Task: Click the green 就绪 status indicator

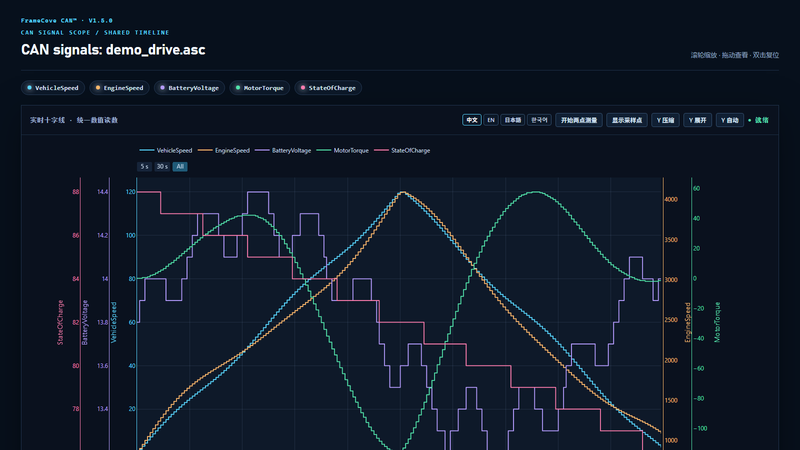Action: pos(759,120)
